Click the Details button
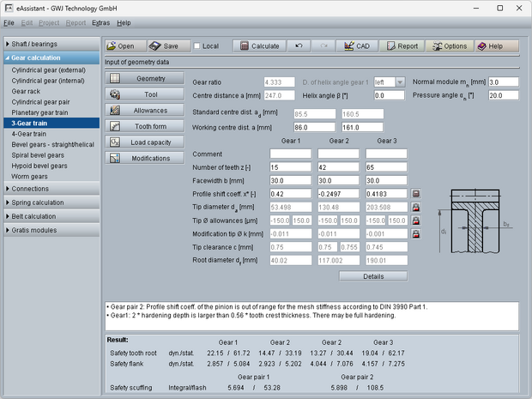This screenshot has height=399, width=532. point(372,276)
